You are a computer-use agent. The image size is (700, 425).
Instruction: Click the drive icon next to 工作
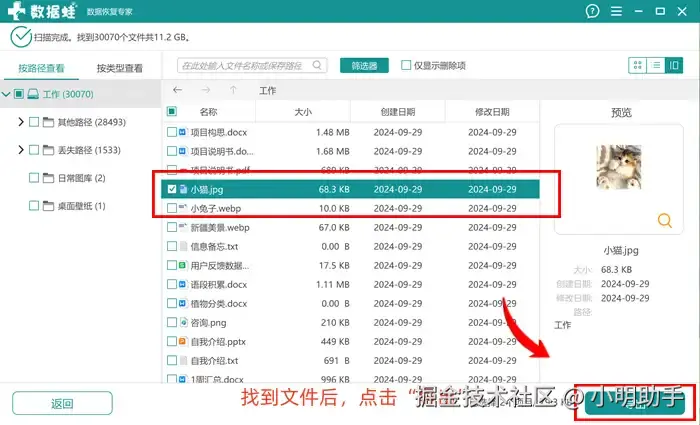click(x=33, y=94)
